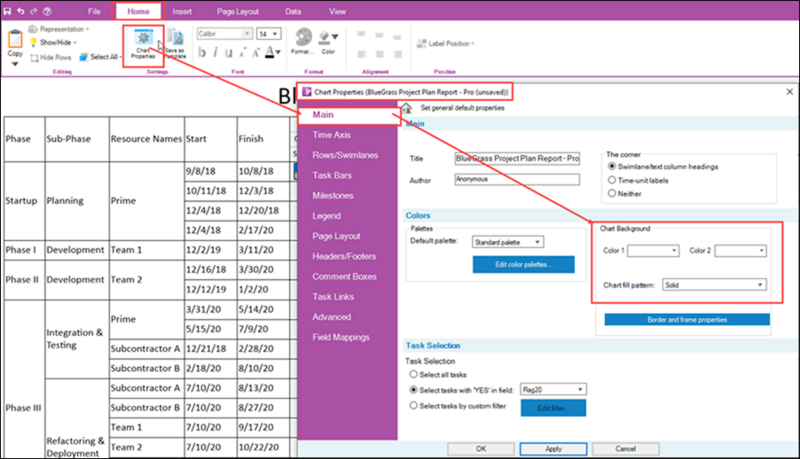Click the home icon beside Set general default properties

point(407,108)
